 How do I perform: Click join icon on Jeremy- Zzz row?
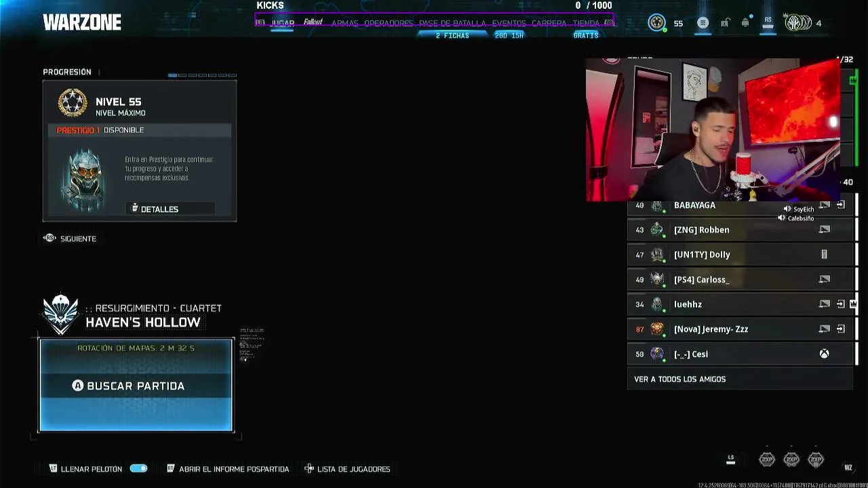pyautogui.click(x=841, y=329)
